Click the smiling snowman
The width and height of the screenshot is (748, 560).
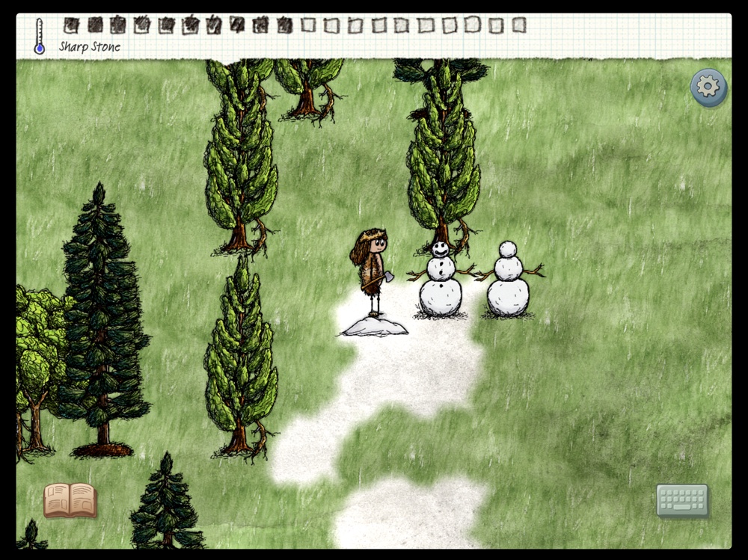click(x=441, y=280)
